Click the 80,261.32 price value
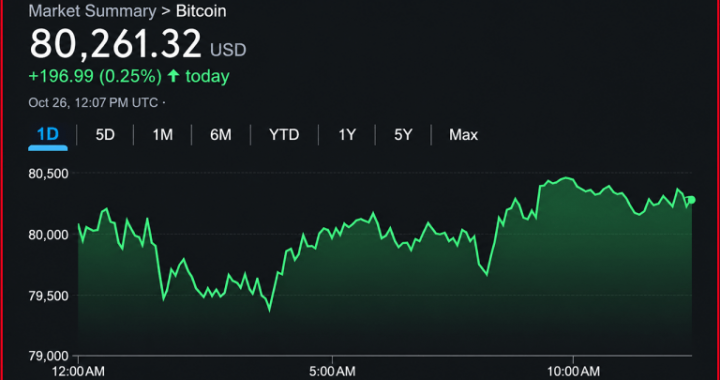The height and width of the screenshot is (380, 720). [x=115, y=44]
